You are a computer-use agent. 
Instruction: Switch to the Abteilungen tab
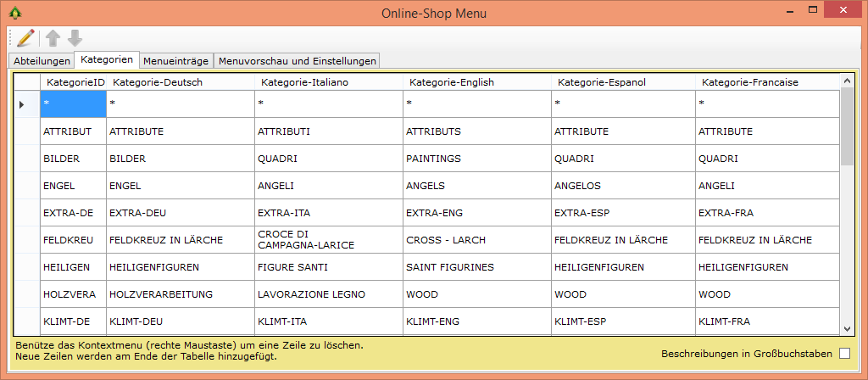[42, 60]
